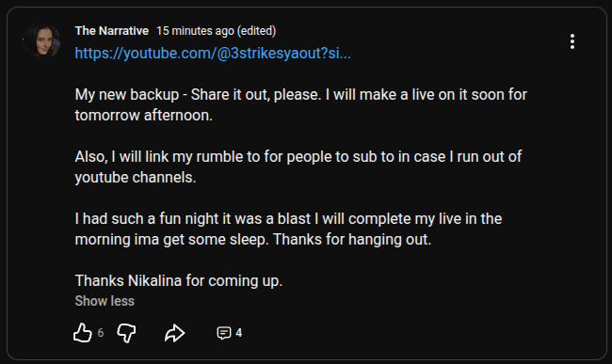Click the 'My new backup - Share it out' line

click(x=300, y=95)
